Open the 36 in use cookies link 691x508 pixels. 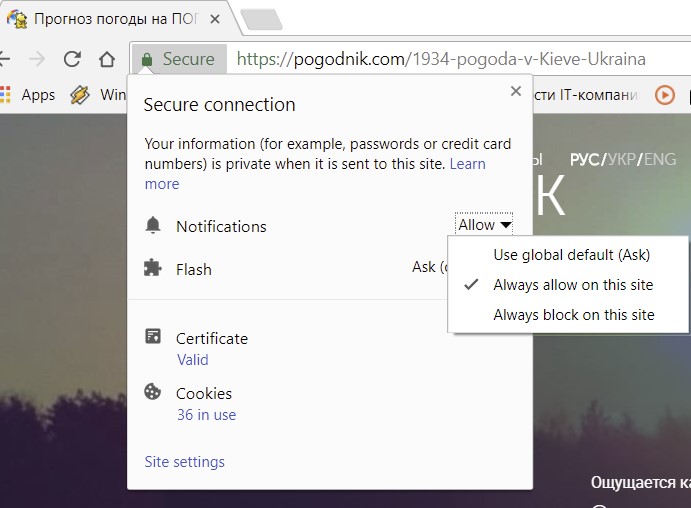[206, 415]
